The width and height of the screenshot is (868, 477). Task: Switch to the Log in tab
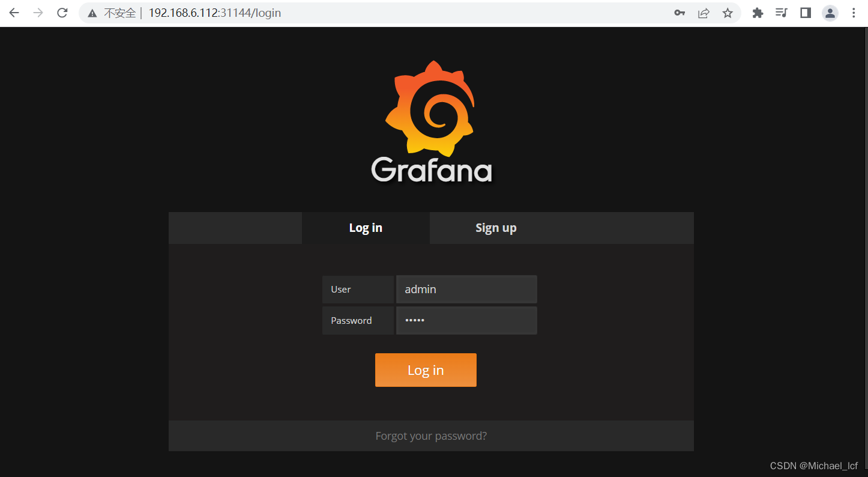point(366,228)
